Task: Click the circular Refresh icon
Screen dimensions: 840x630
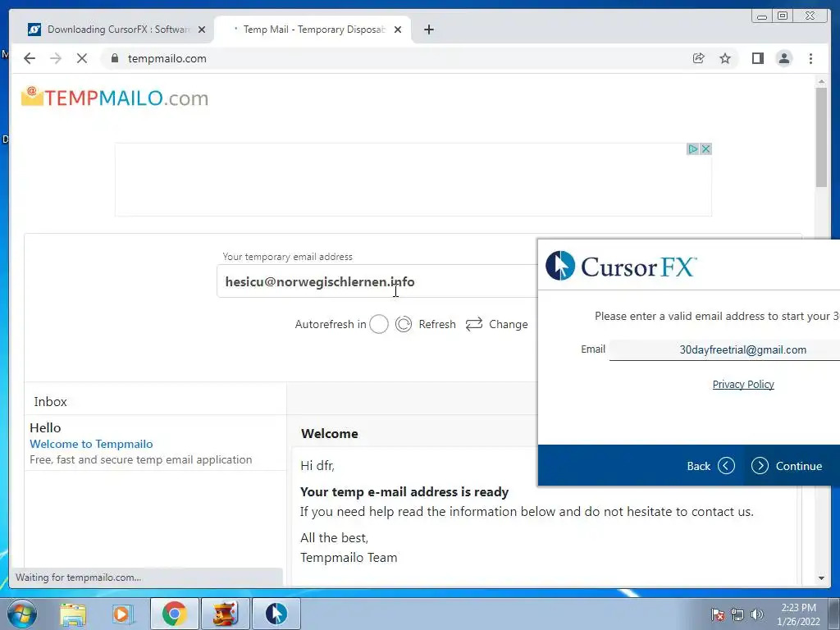Action: pyautogui.click(x=404, y=324)
